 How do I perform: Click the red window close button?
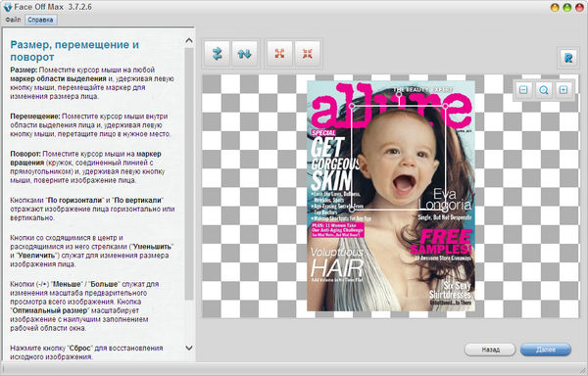(579, 7)
